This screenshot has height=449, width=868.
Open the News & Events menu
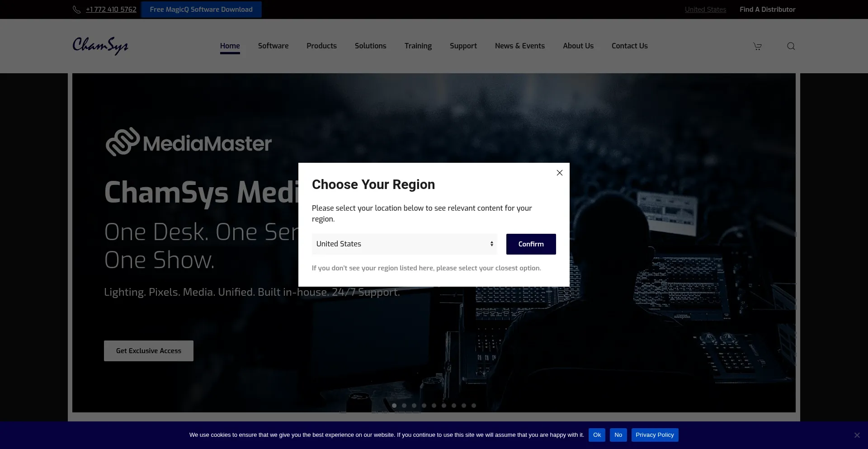520,46
